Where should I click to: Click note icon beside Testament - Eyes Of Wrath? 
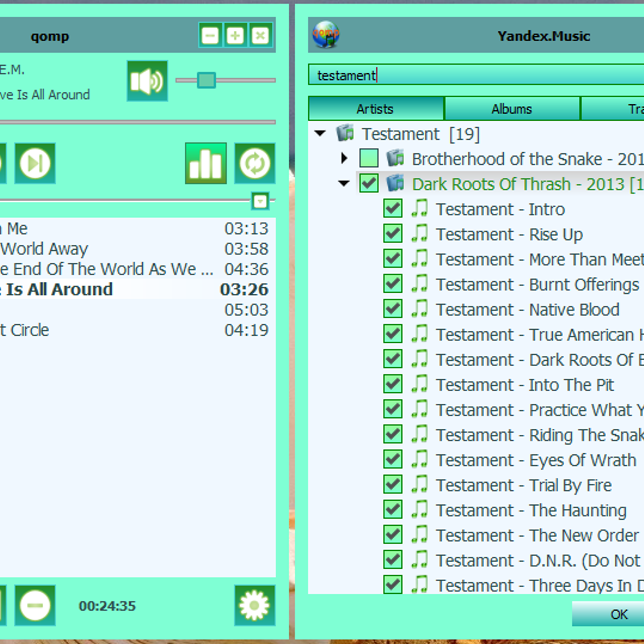pos(420,459)
